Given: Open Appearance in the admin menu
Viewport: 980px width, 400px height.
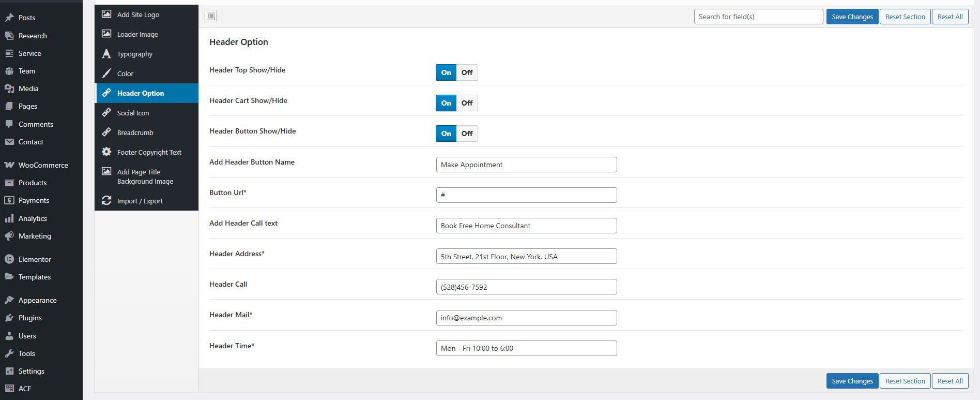Looking at the screenshot, I should [x=37, y=300].
